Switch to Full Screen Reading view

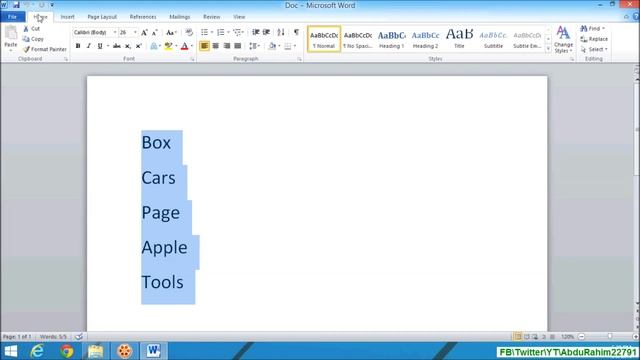[x=527, y=337]
